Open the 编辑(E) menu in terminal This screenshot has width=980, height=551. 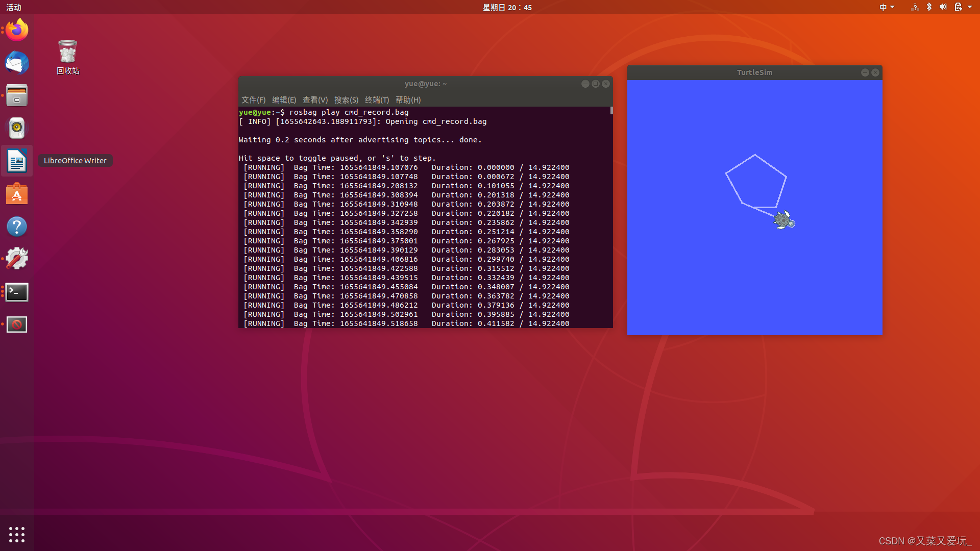pyautogui.click(x=284, y=100)
